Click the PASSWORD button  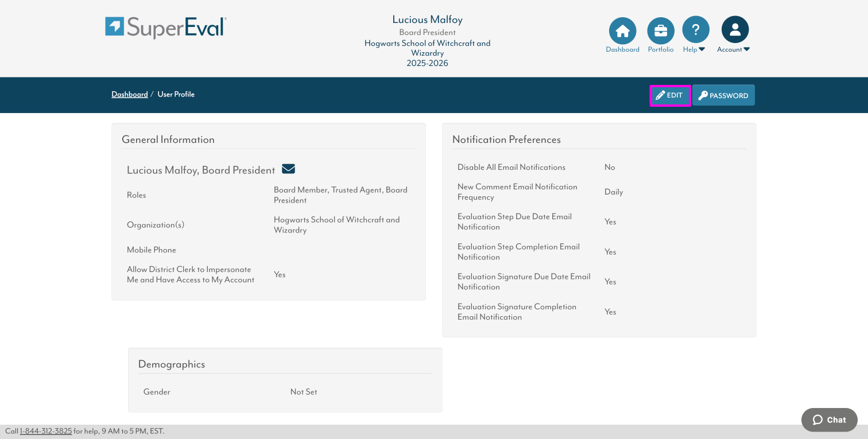[723, 96]
